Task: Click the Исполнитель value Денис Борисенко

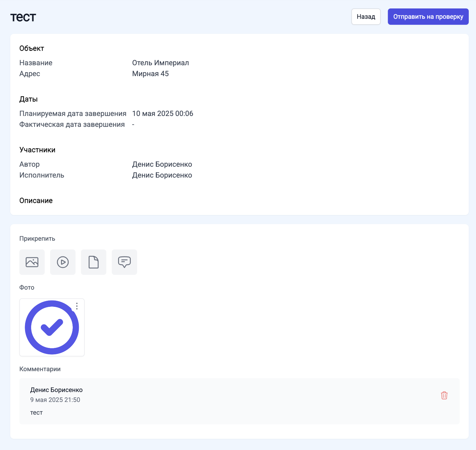Action: (x=162, y=175)
